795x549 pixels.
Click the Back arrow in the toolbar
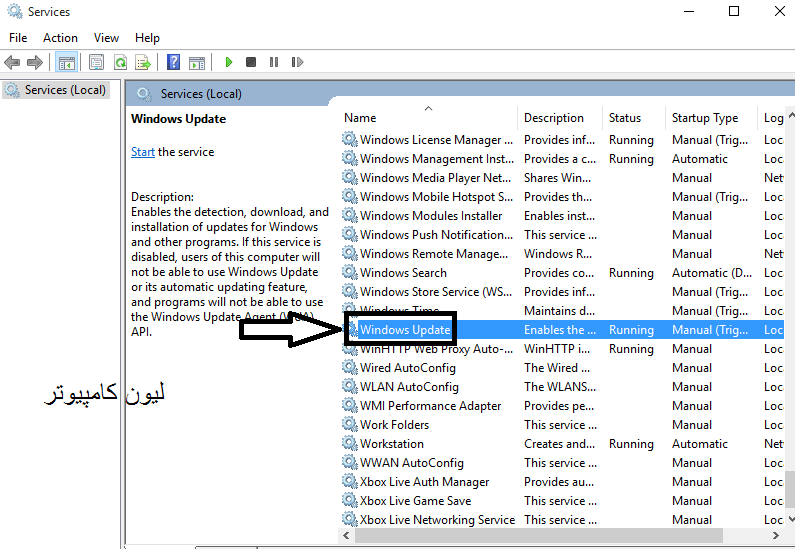[x=12, y=62]
